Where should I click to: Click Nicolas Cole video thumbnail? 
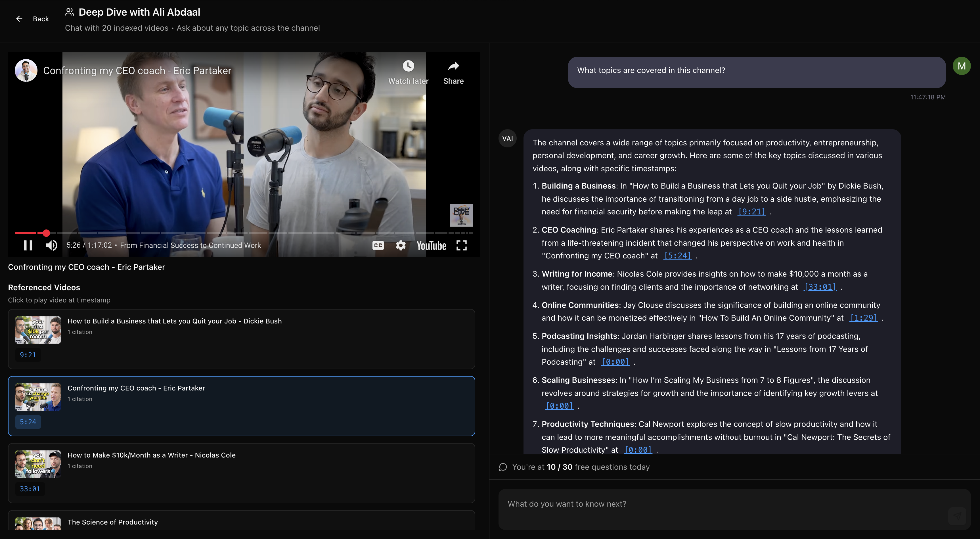(x=38, y=464)
